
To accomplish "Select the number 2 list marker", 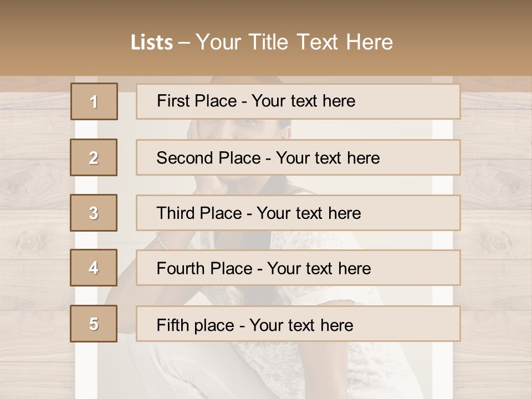I will click(94, 157).
